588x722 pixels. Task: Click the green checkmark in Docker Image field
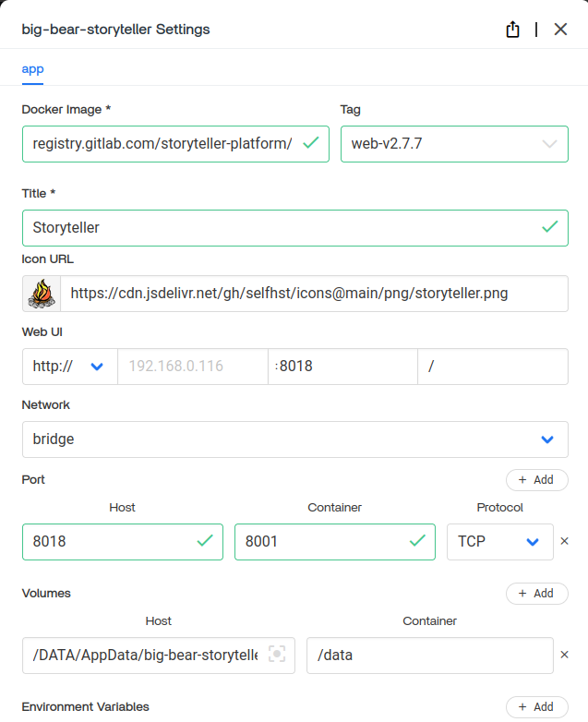point(311,143)
